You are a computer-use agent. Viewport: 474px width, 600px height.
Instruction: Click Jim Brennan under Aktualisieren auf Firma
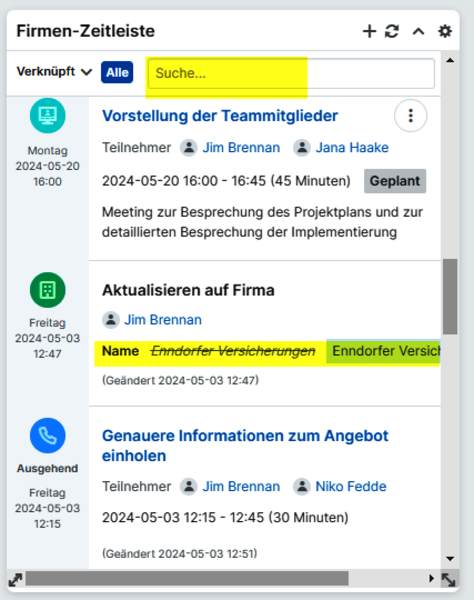point(163,320)
